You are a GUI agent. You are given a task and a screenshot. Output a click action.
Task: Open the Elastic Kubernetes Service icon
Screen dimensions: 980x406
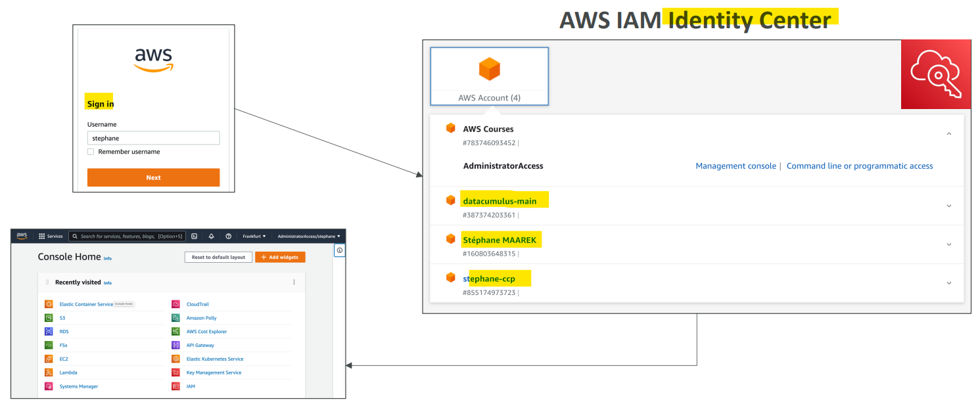click(175, 359)
